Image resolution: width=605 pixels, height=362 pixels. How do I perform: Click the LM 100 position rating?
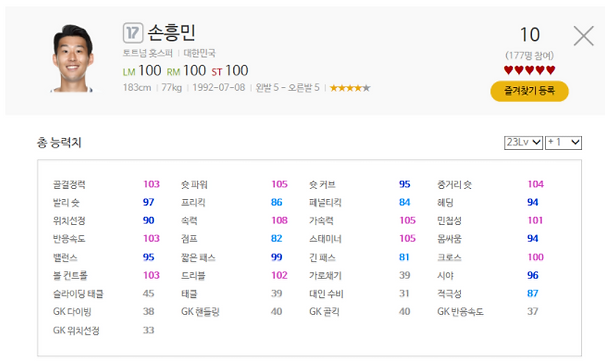coord(142,71)
